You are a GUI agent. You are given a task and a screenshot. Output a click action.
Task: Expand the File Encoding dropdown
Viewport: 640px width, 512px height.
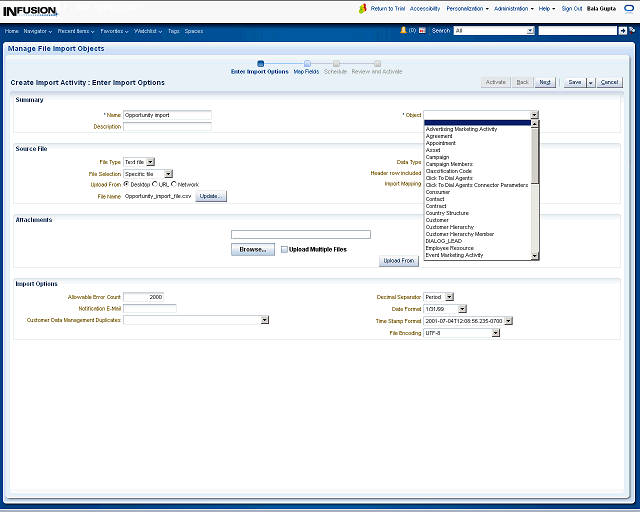[495, 333]
